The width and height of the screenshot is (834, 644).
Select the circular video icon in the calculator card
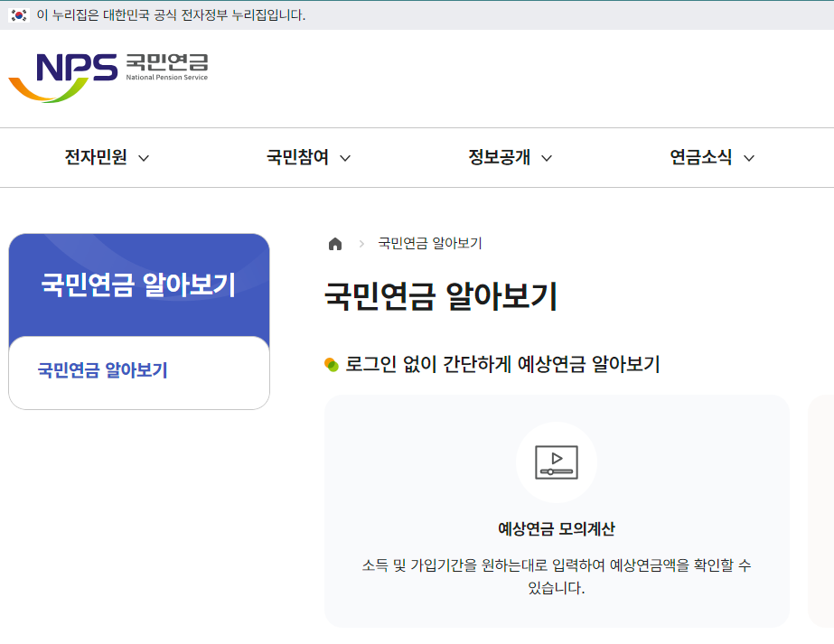556,462
